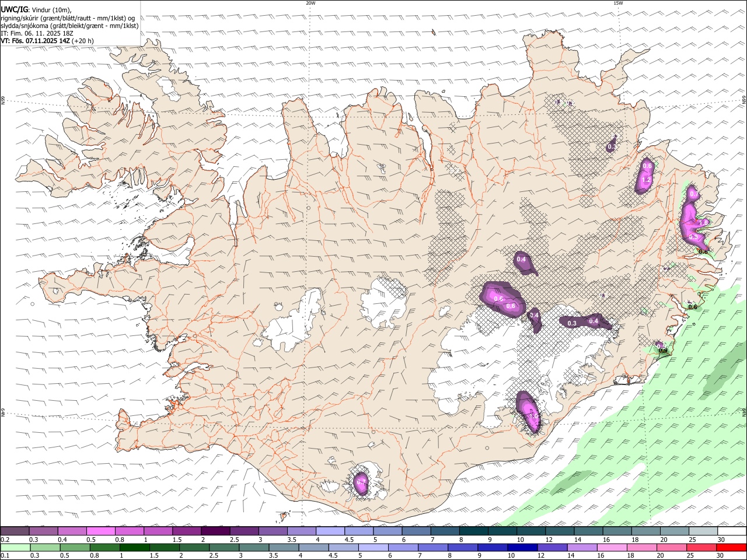Click the royal blue 8 rain scale swatch

[463, 548]
